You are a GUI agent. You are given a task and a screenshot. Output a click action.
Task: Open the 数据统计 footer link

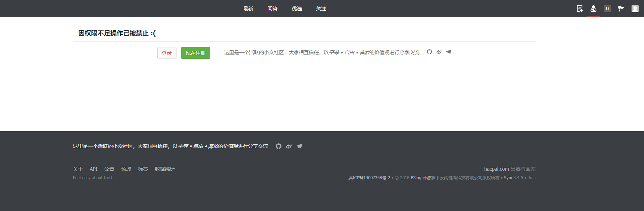click(x=165, y=169)
